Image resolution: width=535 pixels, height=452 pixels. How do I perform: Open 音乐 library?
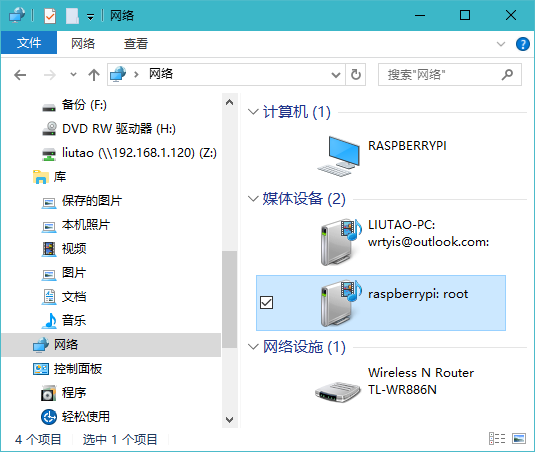pos(111,321)
